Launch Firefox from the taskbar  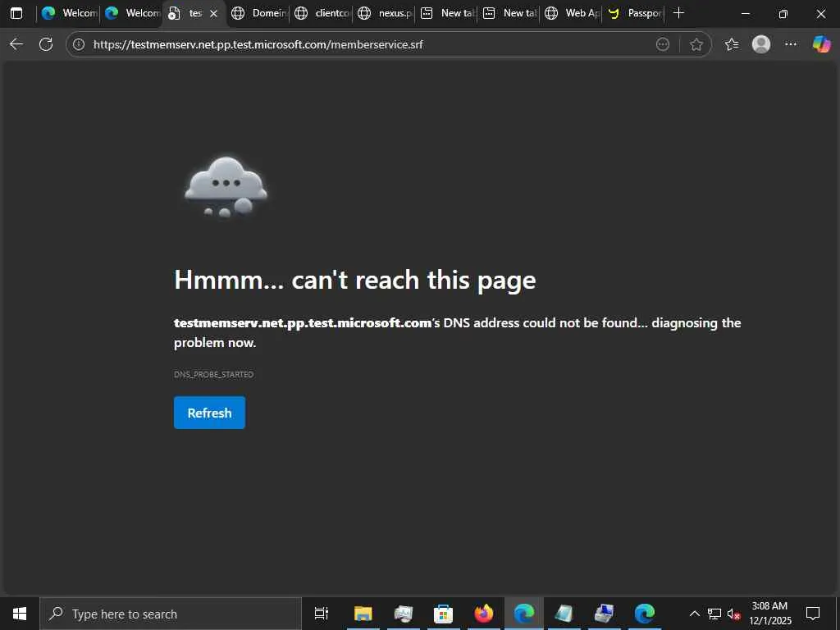tap(484, 614)
